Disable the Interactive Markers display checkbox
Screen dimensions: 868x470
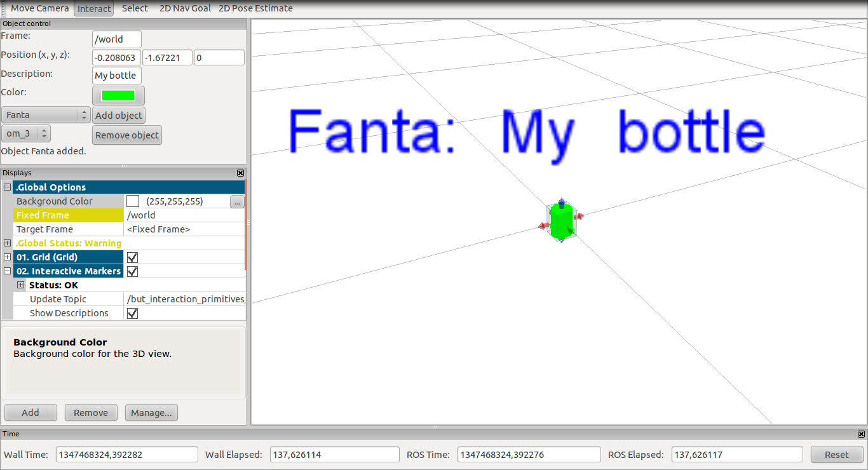(133, 271)
